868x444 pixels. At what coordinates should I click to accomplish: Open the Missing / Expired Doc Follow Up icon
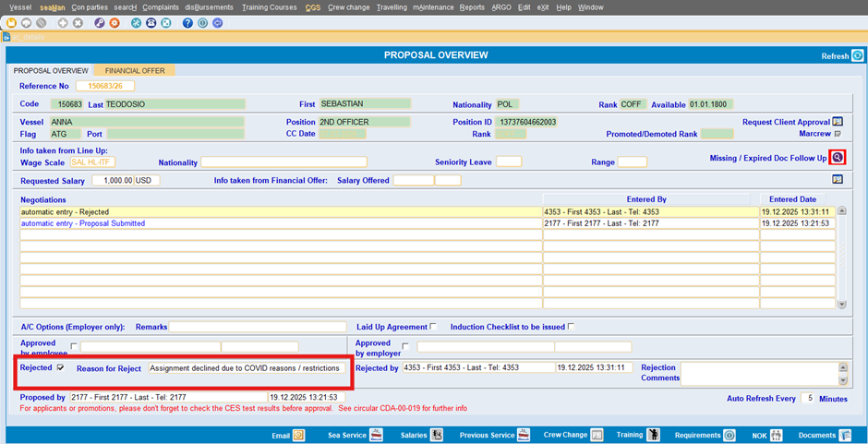pyautogui.click(x=837, y=158)
